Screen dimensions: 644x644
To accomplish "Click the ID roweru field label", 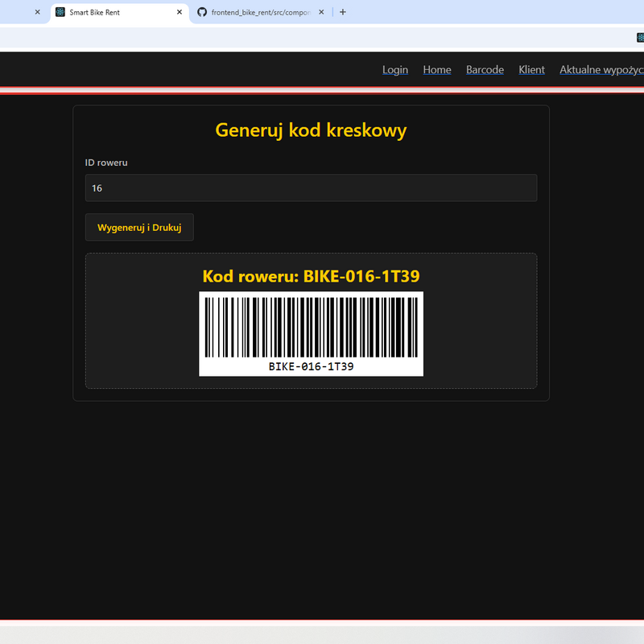I will click(x=106, y=163).
